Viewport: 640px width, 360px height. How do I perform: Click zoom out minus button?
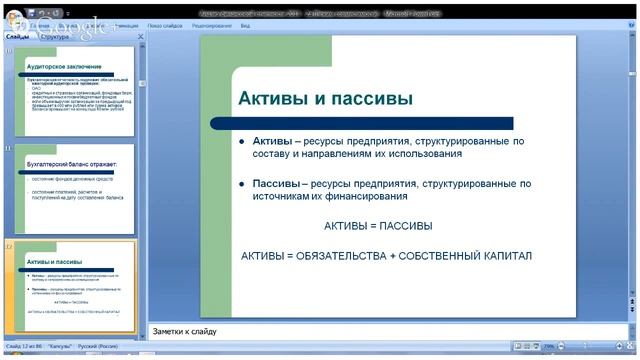[561, 346]
